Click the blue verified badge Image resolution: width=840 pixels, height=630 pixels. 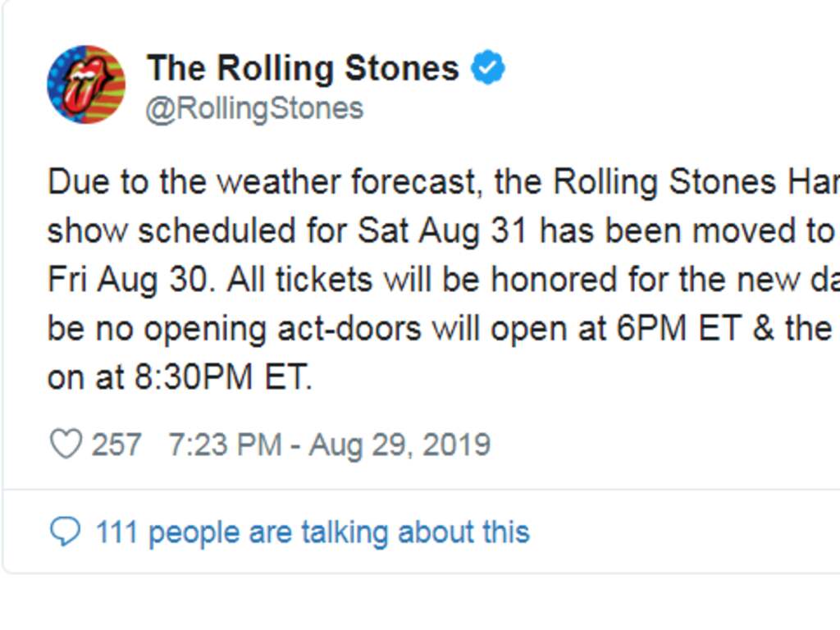(x=487, y=67)
